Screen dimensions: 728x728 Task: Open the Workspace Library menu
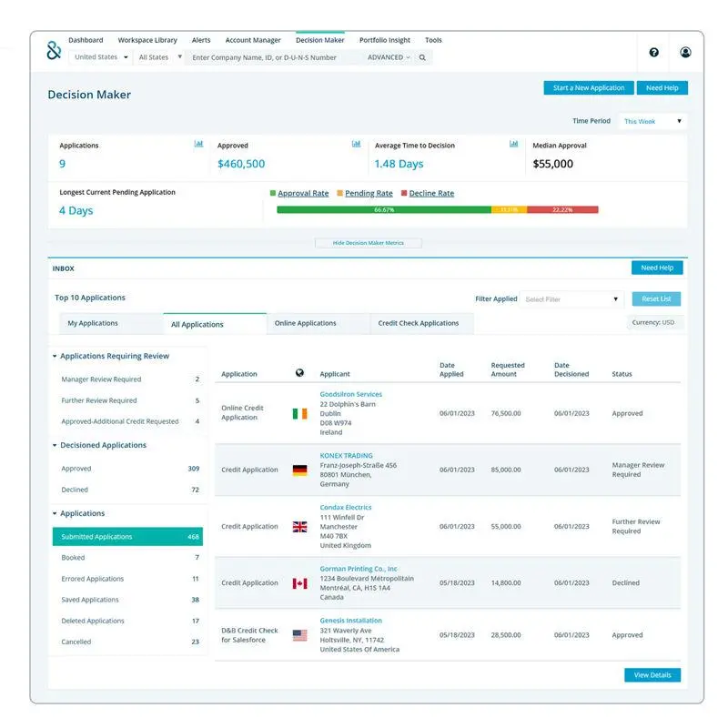pyautogui.click(x=147, y=40)
